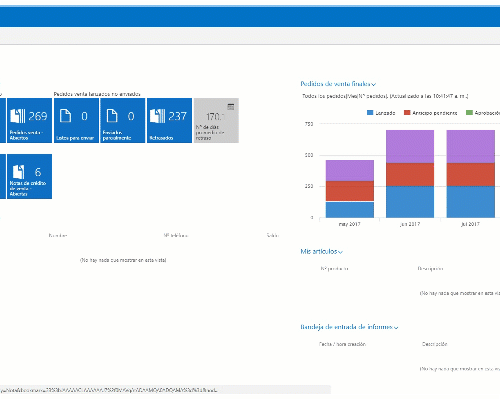Open the 'Enviados parcialmente' tile
500x400 pixels.
coord(123,120)
